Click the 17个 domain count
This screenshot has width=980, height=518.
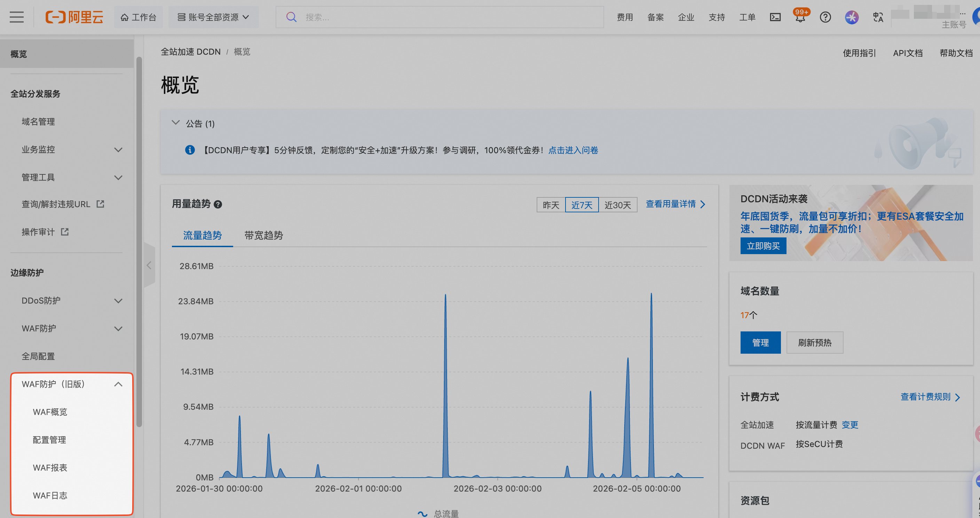749,315
